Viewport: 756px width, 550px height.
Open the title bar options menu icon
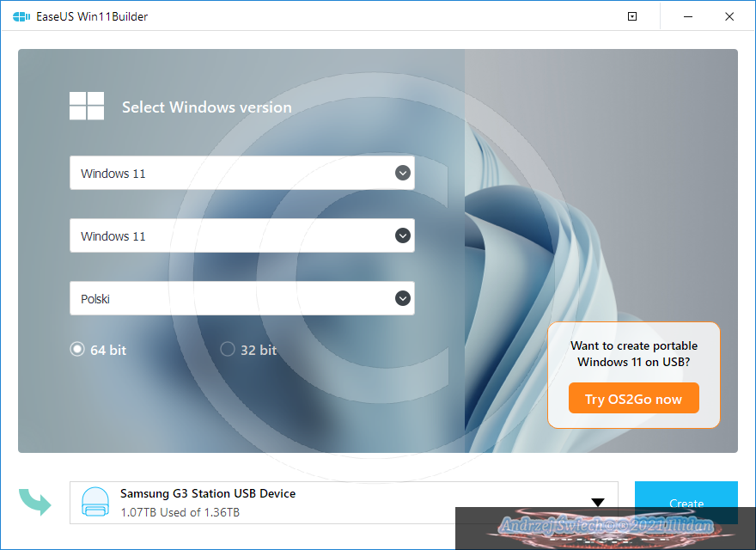pyautogui.click(x=632, y=16)
